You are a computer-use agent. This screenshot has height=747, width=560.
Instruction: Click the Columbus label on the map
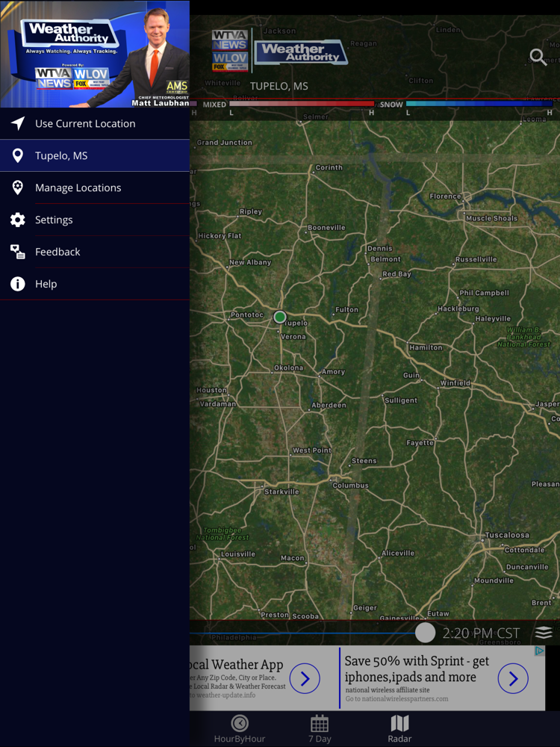pyautogui.click(x=350, y=486)
